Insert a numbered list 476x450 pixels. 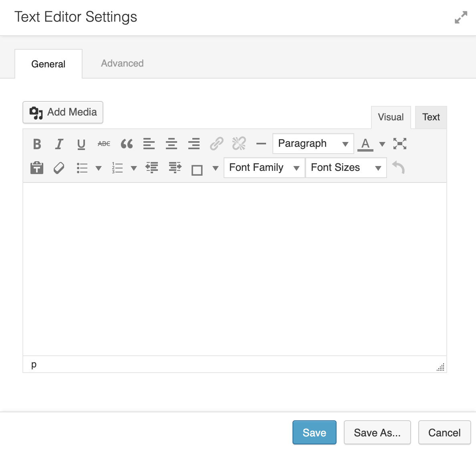tap(117, 168)
